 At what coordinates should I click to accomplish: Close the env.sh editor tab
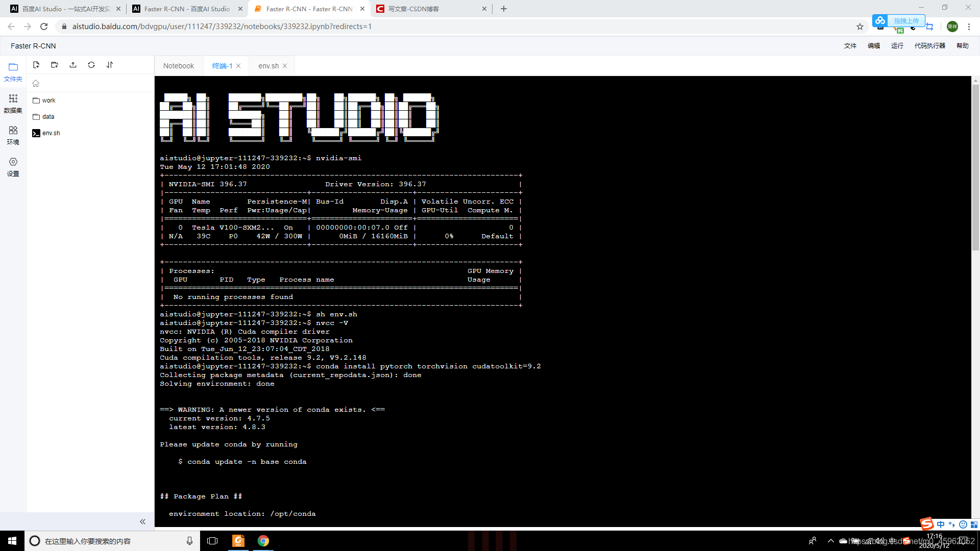(285, 66)
